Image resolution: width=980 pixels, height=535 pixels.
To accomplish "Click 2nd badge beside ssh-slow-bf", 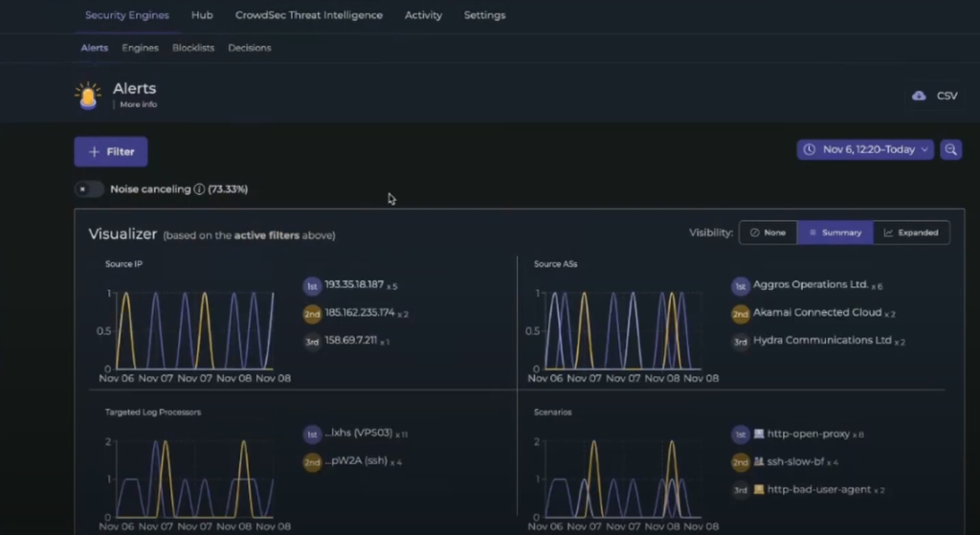I will (x=740, y=462).
